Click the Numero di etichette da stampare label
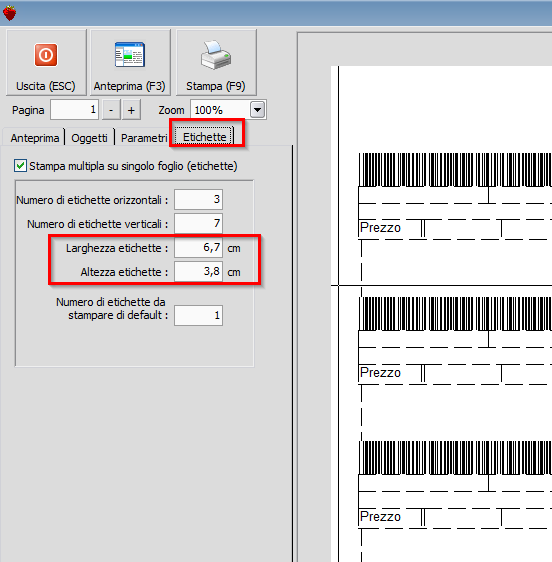The height and width of the screenshot is (562, 552). coord(112,309)
